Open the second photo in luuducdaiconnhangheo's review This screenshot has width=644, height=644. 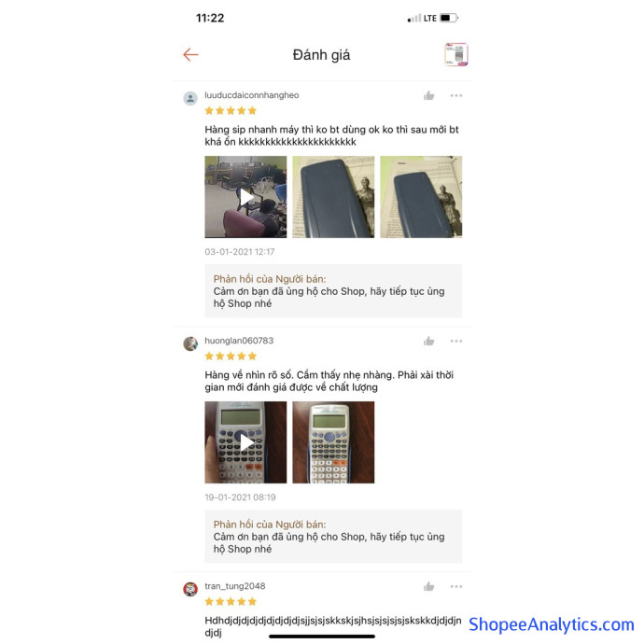point(333,197)
